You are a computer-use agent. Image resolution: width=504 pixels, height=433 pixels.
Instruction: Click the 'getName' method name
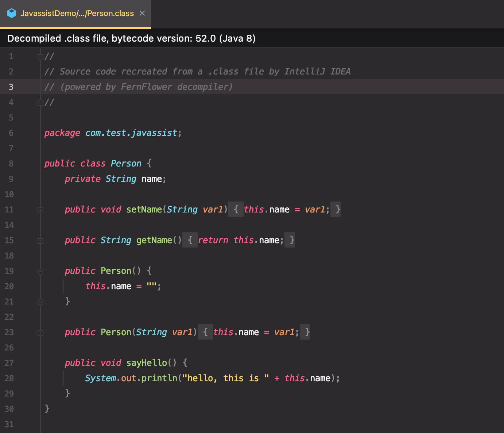pyautogui.click(x=154, y=240)
